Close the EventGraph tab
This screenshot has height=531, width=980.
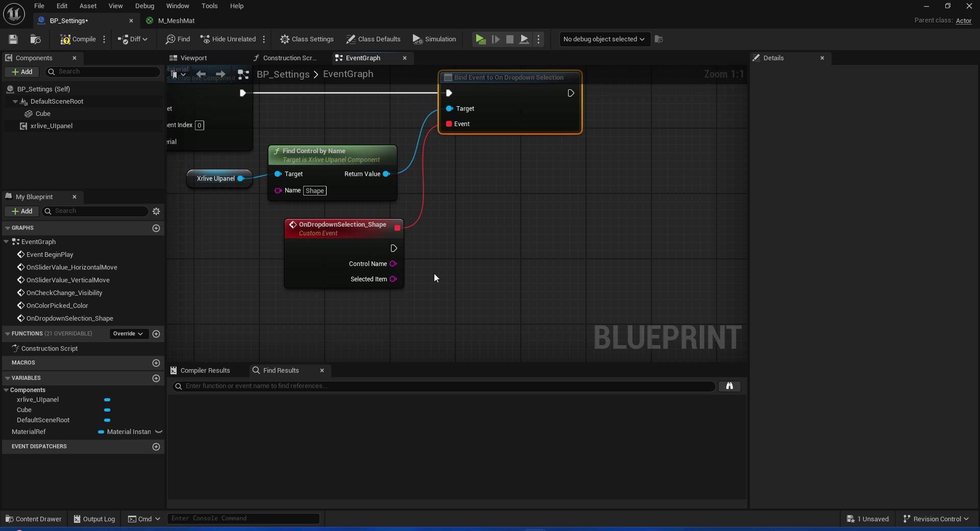pos(405,58)
